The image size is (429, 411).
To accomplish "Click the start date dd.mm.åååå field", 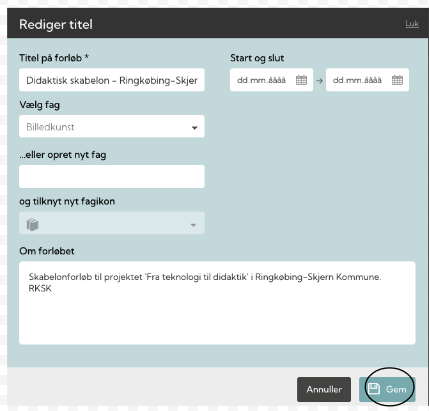I will pyautogui.click(x=271, y=80).
